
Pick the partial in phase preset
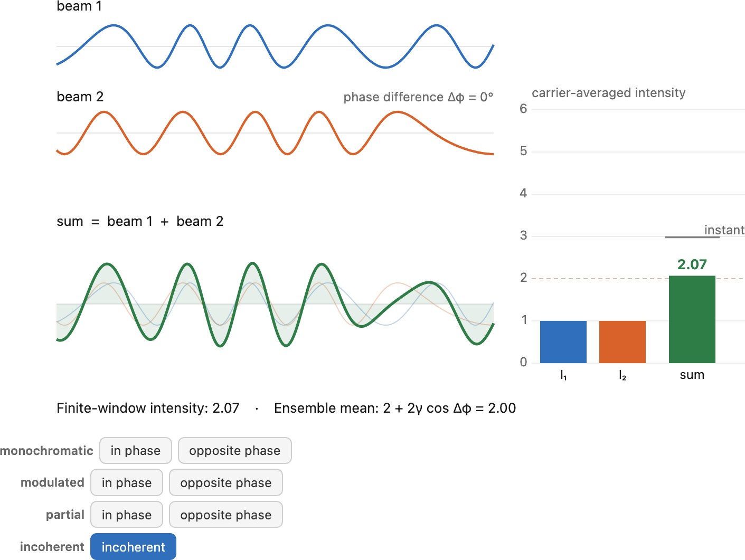(x=127, y=515)
